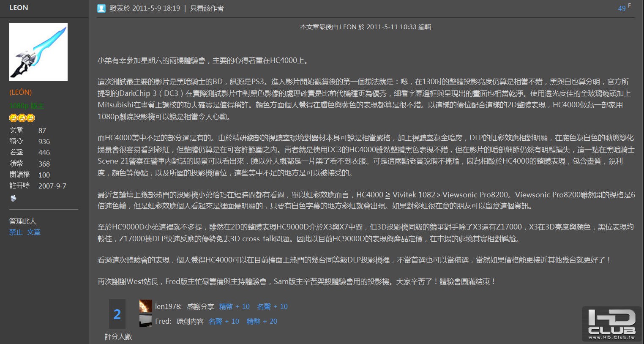
Task: Click 精幣 value 368
Action: pyautogui.click(x=44, y=164)
